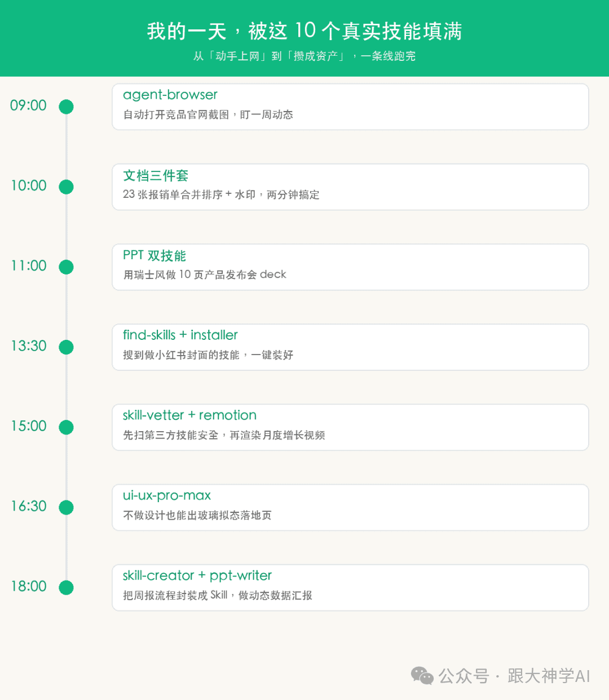This screenshot has width=609, height=700.
Task: Select the skill-creator + ppt-writer card
Action: (350, 587)
